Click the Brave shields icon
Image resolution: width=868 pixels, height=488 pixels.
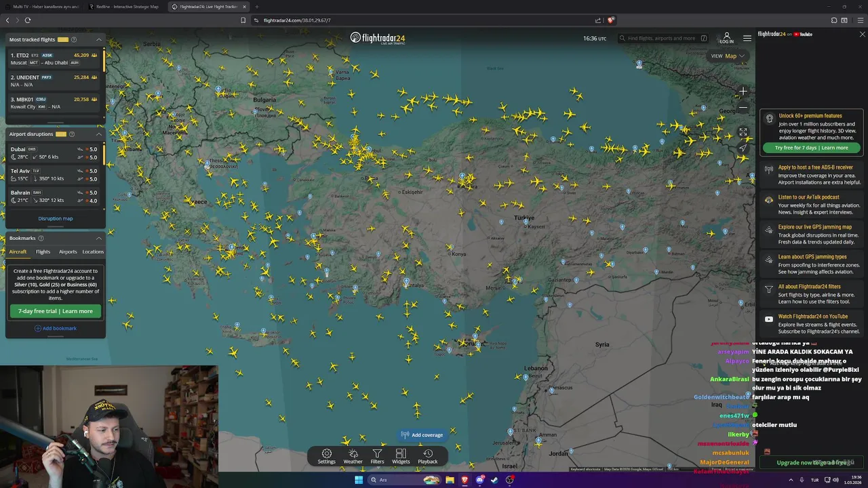tap(610, 20)
